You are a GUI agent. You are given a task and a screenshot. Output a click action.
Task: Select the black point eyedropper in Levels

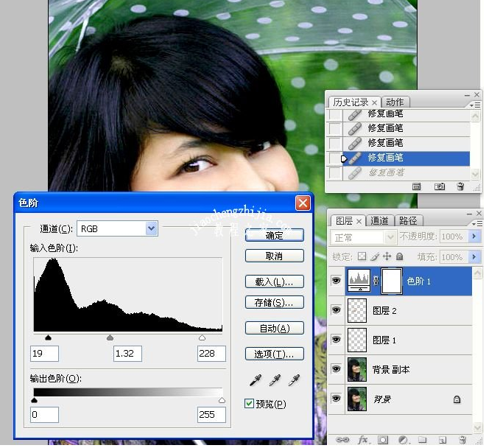tap(255, 380)
